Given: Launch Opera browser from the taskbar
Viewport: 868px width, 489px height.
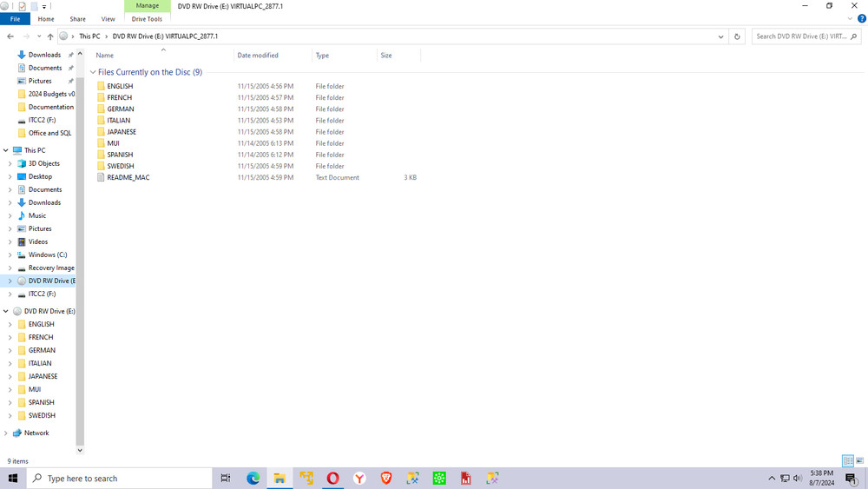Looking at the screenshot, I should (332, 479).
